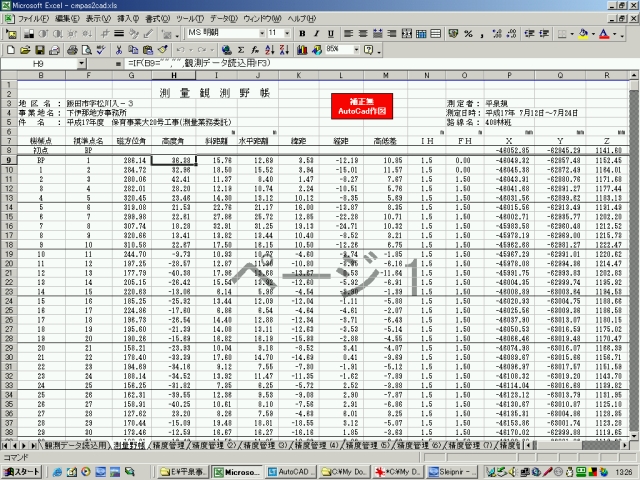
Task: Open the font size dropdown
Action: 288,33
